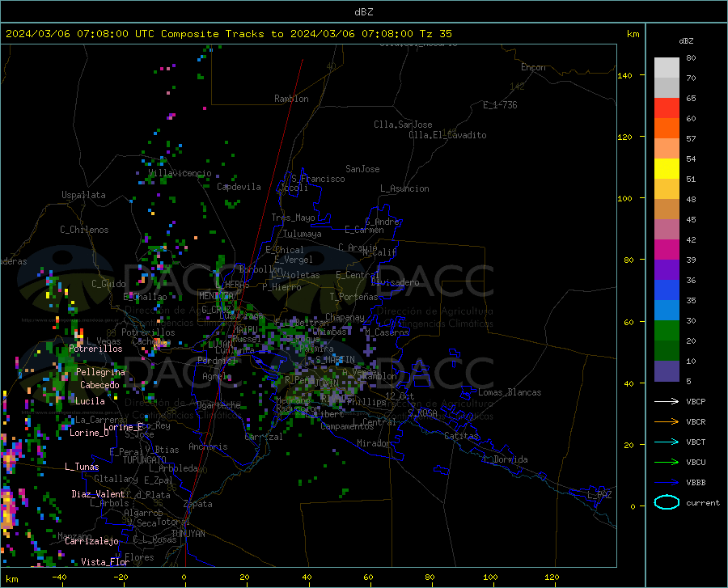Click the MENDOZA city label

[216, 296]
